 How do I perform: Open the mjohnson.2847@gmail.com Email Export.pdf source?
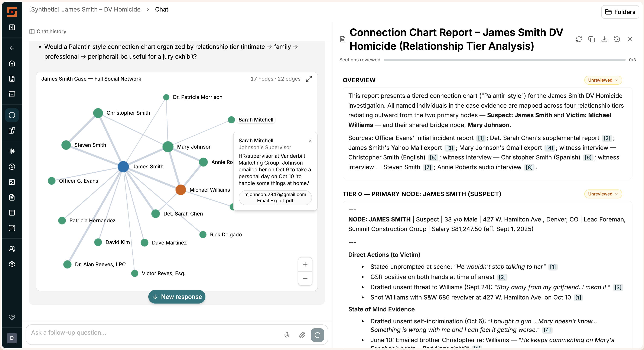click(275, 198)
